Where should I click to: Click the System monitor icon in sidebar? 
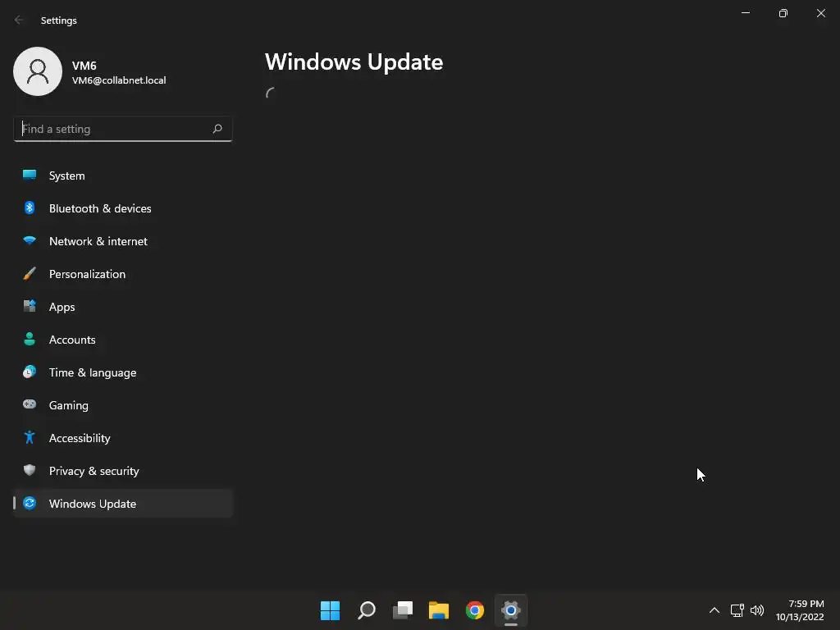[x=30, y=176]
